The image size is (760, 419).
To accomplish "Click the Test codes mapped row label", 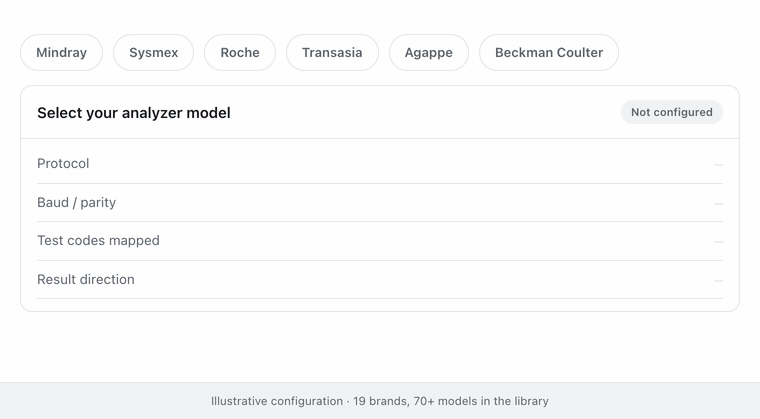I will coord(98,241).
